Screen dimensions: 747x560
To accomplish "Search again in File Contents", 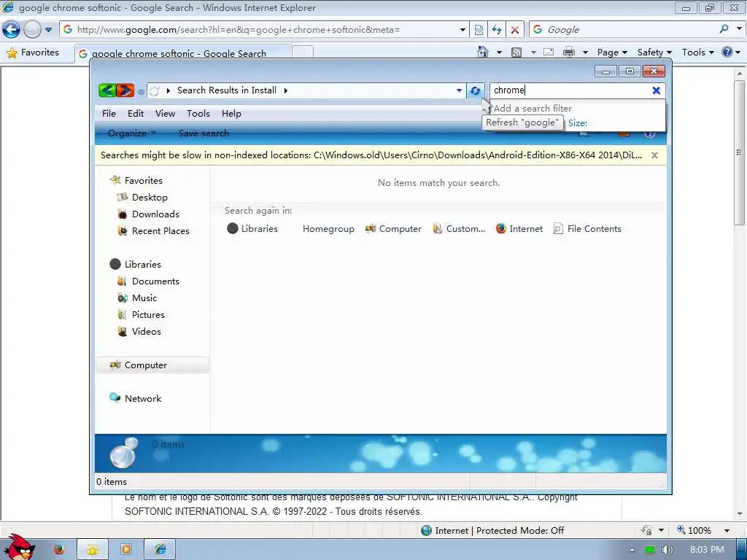I will [x=587, y=228].
